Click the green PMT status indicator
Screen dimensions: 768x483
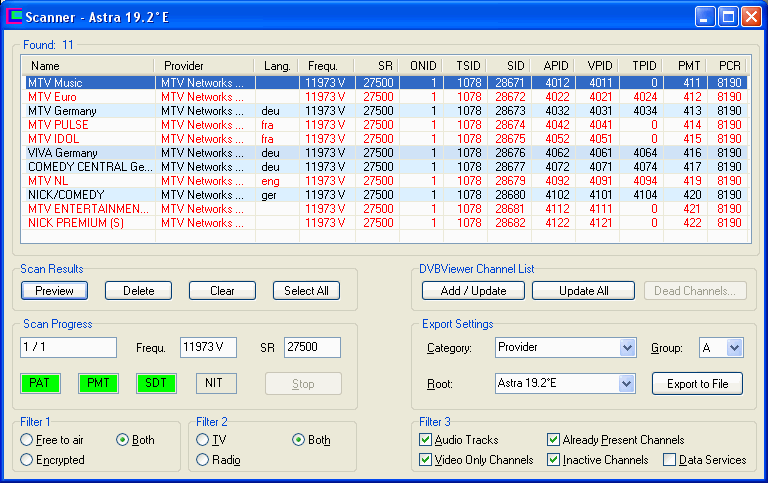click(98, 383)
